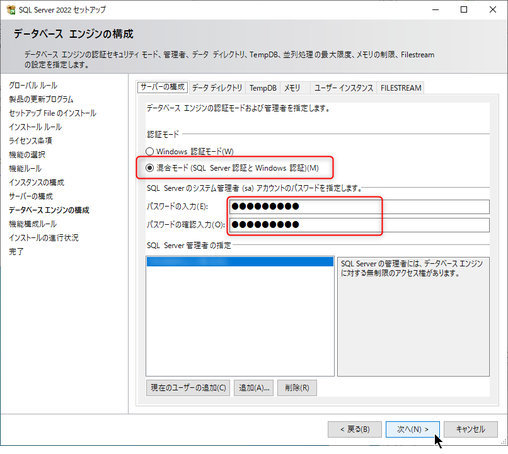This screenshot has width=508, height=454.
Task: Proceed with 次へ(N) button
Action: [412, 429]
